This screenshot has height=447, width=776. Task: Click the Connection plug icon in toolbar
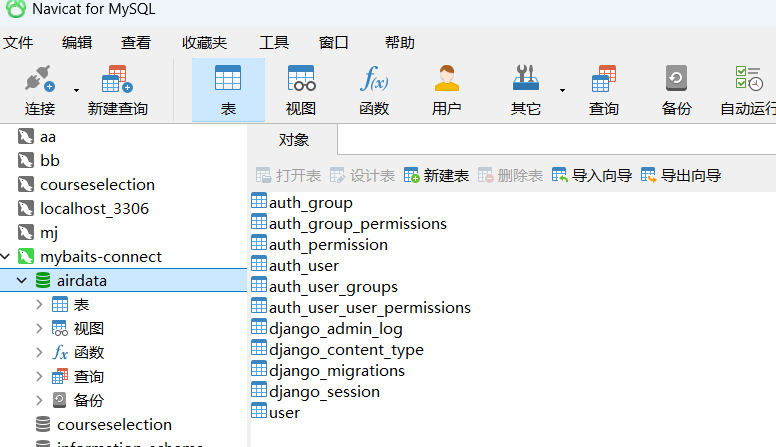click(39, 80)
